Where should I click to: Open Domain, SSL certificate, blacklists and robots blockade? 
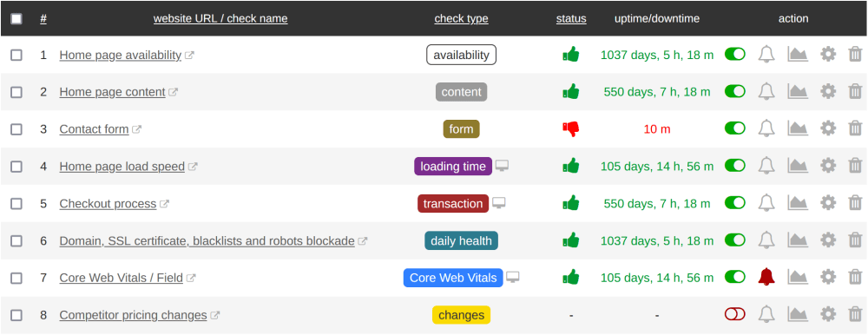(207, 241)
